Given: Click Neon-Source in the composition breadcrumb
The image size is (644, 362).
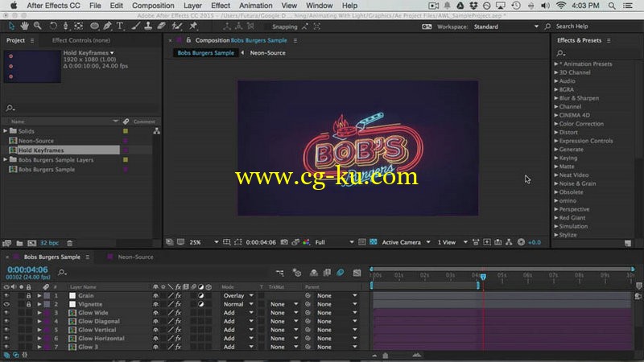Looking at the screenshot, I should (267, 53).
